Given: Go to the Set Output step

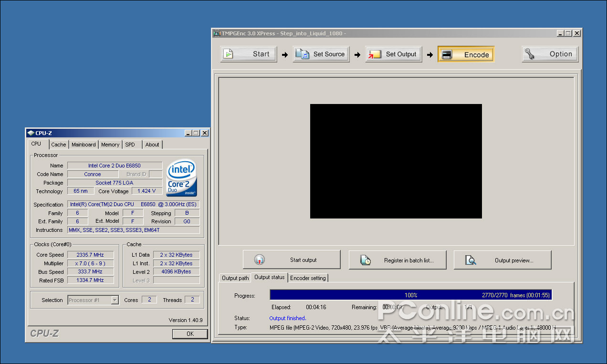Looking at the screenshot, I should pos(394,54).
